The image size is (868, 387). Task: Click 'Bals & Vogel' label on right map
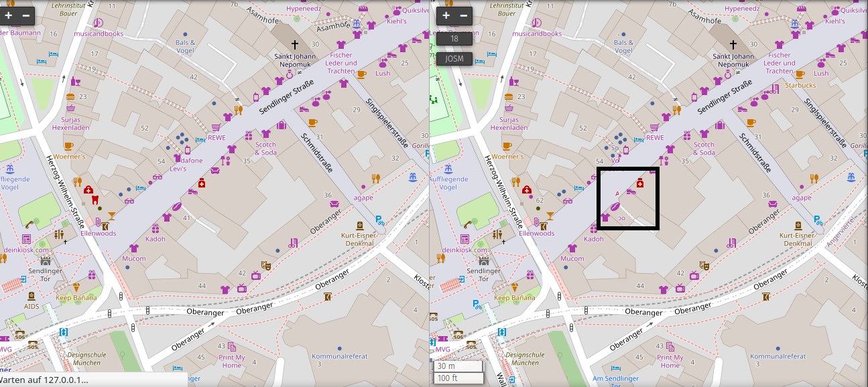pyautogui.click(x=623, y=47)
